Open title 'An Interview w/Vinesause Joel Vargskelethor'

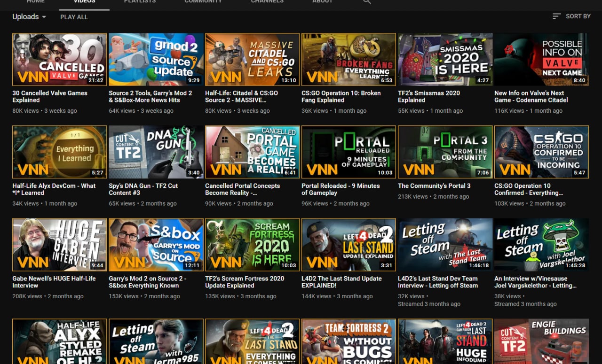click(x=535, y=282)
